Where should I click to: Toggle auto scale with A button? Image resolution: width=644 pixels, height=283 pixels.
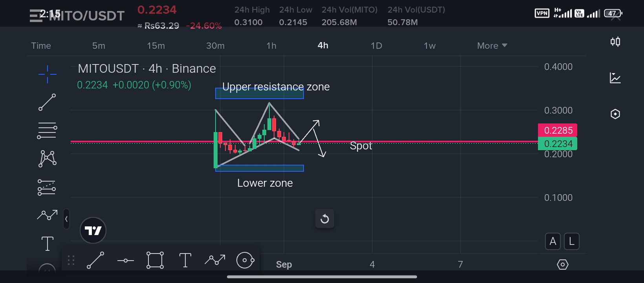click(553, 241)
